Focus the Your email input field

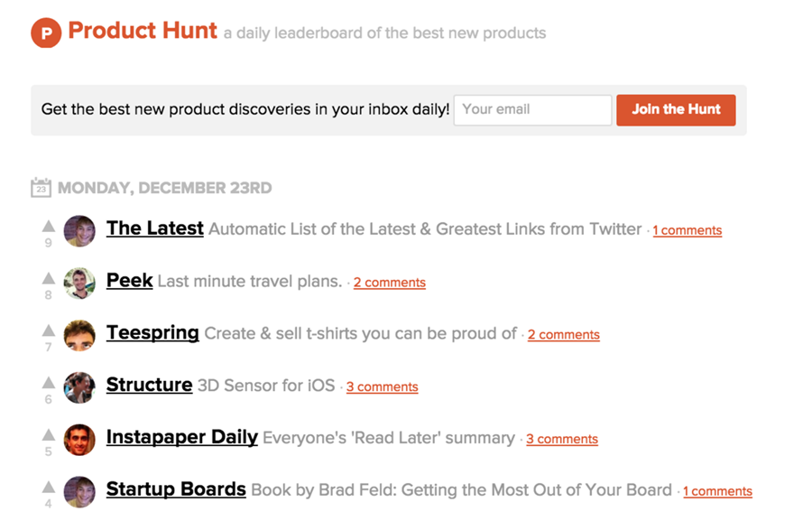tap(533, 110)
